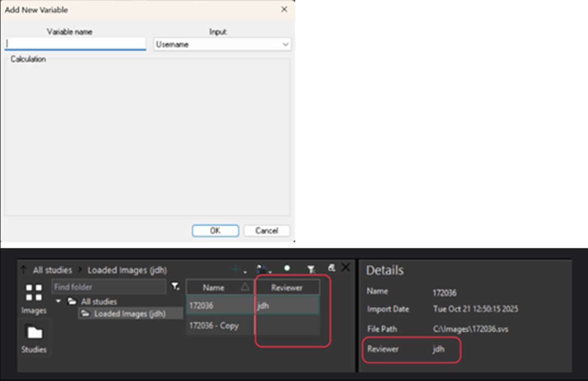588x381 pixels.
Task: Click the Reviewer column header
Action: [287, 287]
